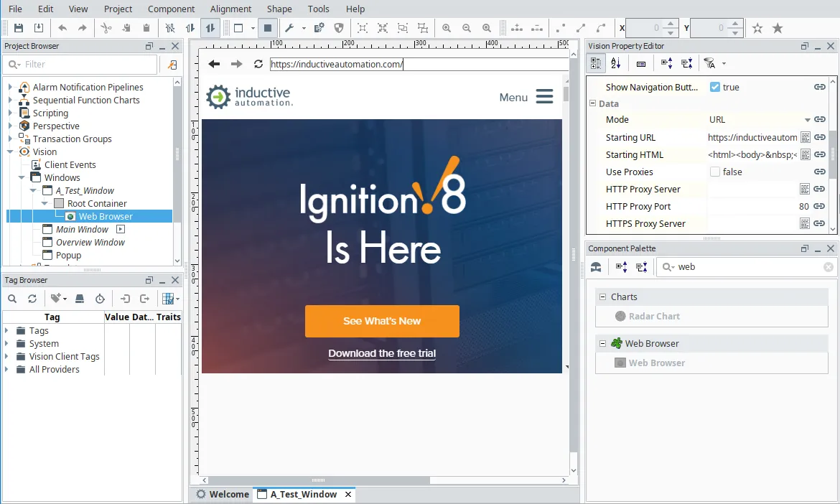Click the wrench tool icon
The image size is (840, 504).
pyautogui.click(x=289, y=28)
